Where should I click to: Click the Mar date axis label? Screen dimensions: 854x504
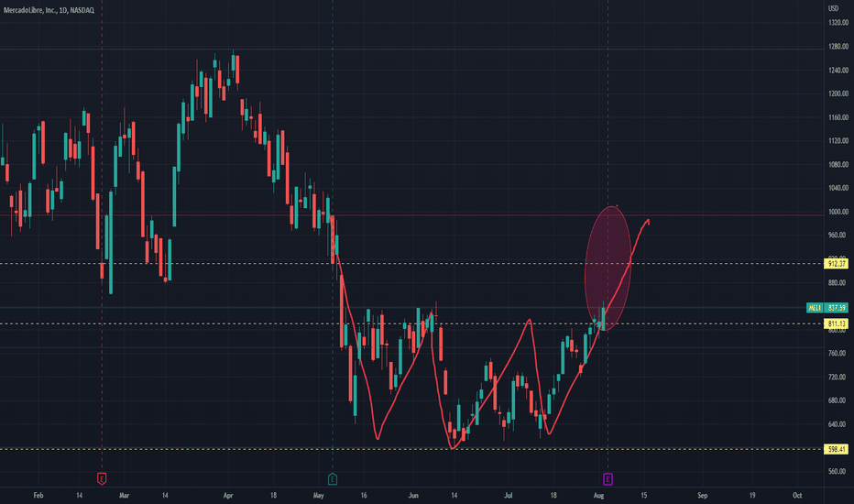coord(125,495)
